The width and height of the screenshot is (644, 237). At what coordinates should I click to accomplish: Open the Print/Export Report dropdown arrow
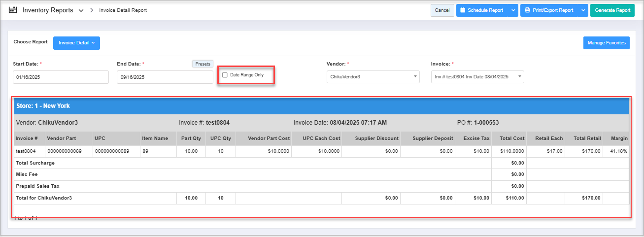pos(583,10)
